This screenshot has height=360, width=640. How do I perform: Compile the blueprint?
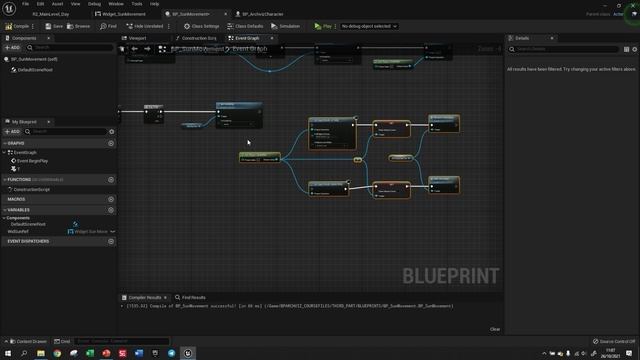(17, 26)
